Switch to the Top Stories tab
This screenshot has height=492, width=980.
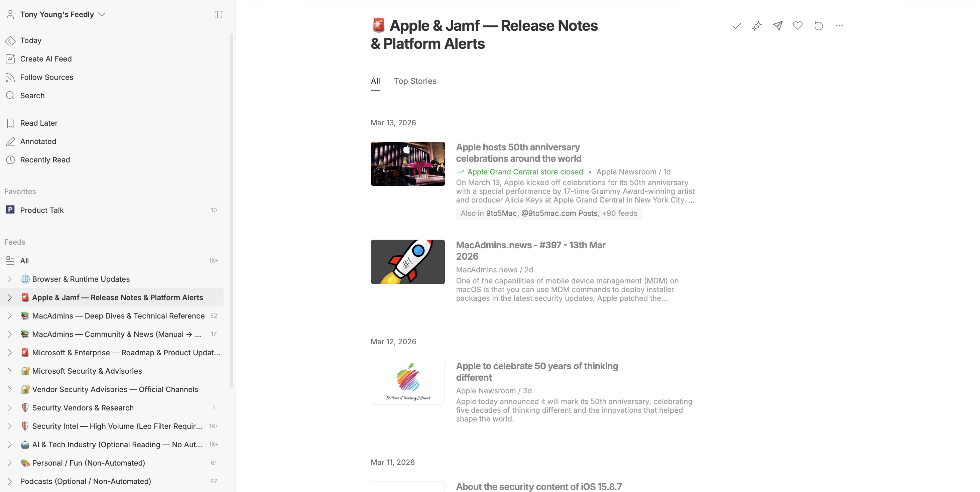pyautogui.click(x=415, y=81)
